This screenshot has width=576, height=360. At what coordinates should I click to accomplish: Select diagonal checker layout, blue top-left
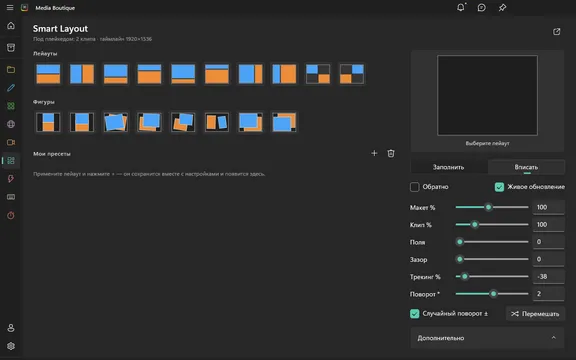(x=318, y=74)
